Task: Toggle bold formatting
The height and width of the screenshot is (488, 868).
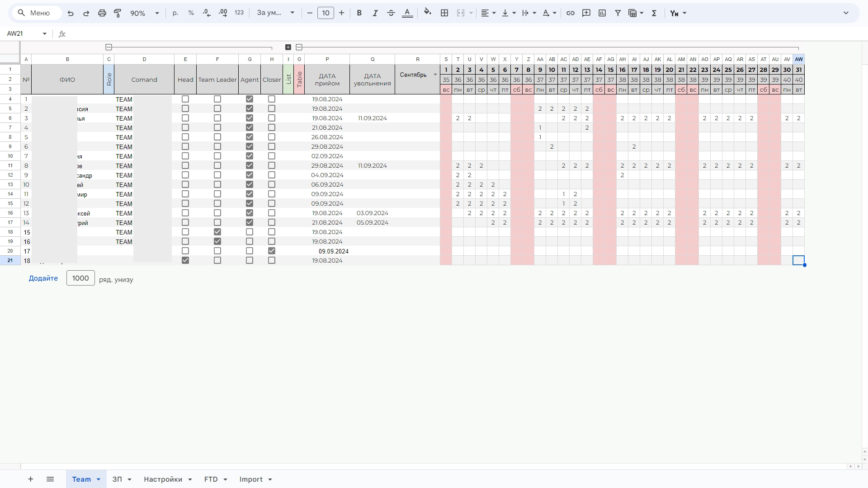Action: point(359,13)
